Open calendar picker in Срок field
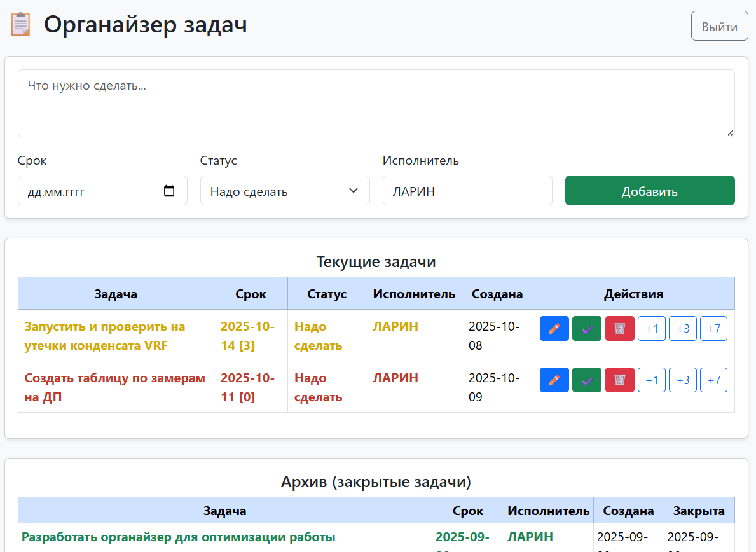The width and height of the screenshot is (756, 552). pyautogui.click(x=169, y=191)
